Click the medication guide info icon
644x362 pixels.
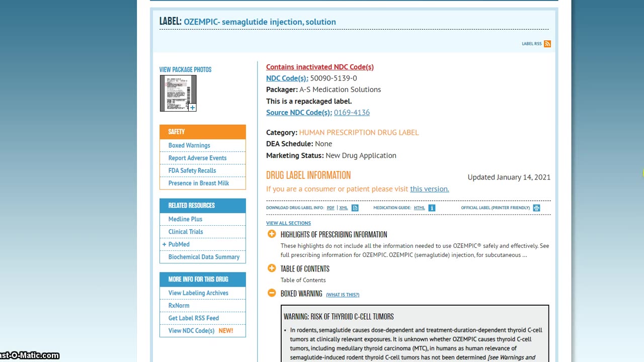pyautogui.click(x=432, y=208)
